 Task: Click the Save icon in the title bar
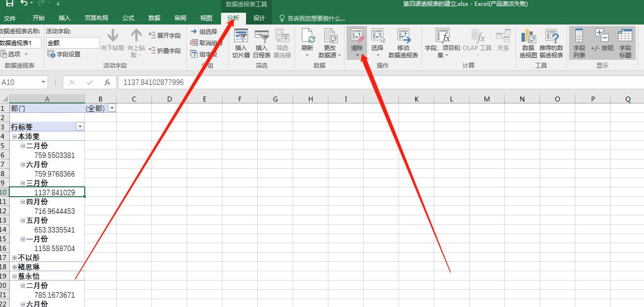[x=10, y=3]
